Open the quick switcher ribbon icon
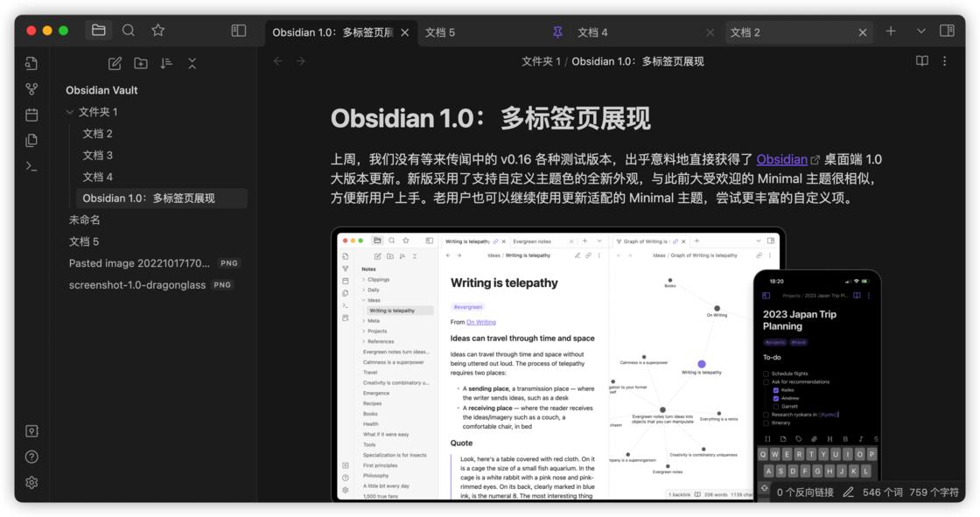980x517 pixels. pos(31,63)
